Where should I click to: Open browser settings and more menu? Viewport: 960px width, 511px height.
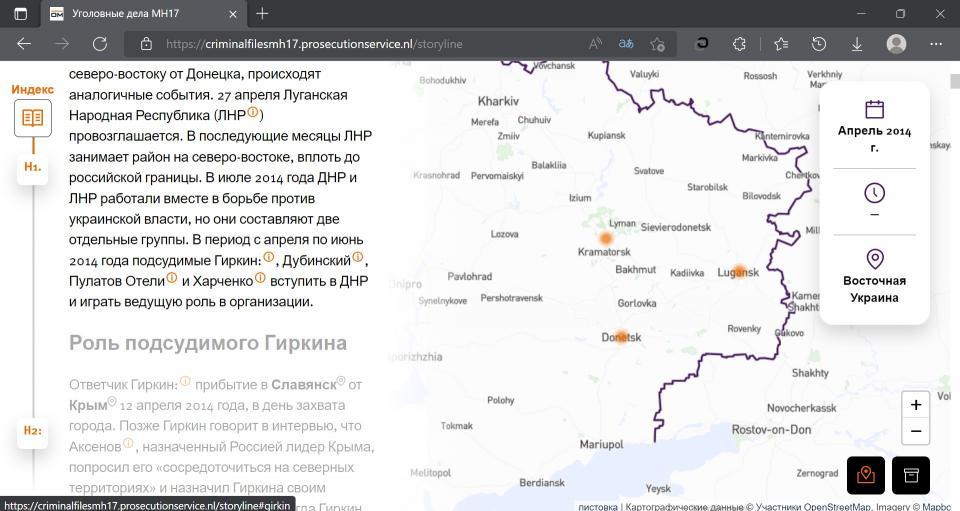click(x=936, y=44)
